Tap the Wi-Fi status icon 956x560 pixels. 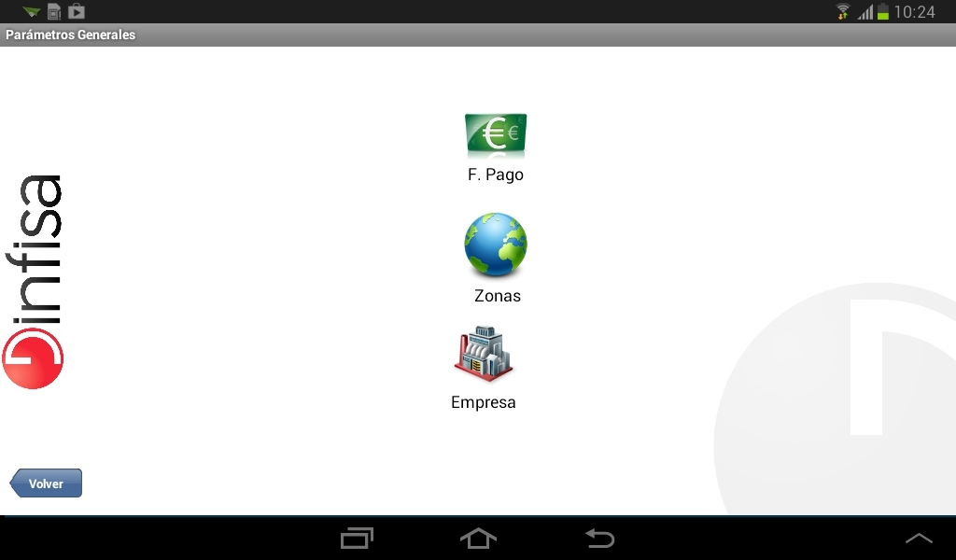pos(843,11)
